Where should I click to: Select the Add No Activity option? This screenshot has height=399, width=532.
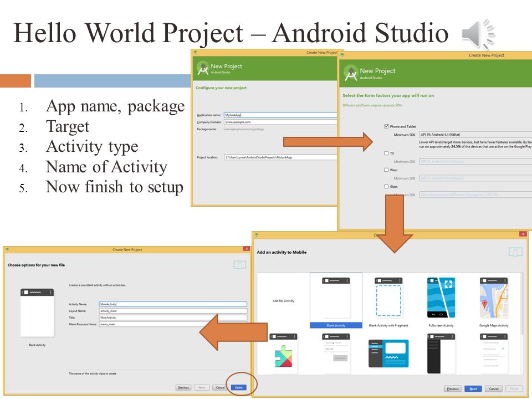point(283,300)
